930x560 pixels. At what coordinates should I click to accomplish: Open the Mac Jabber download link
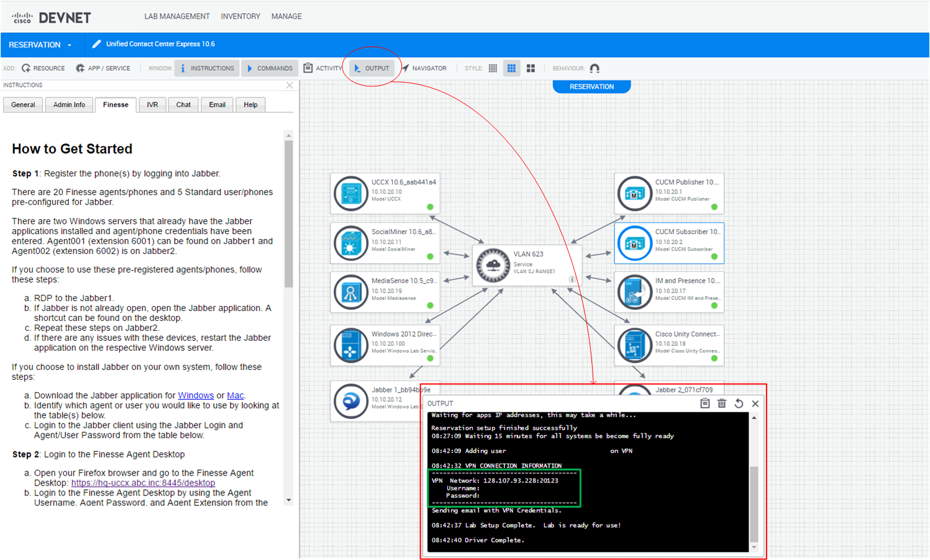point(235,395)
